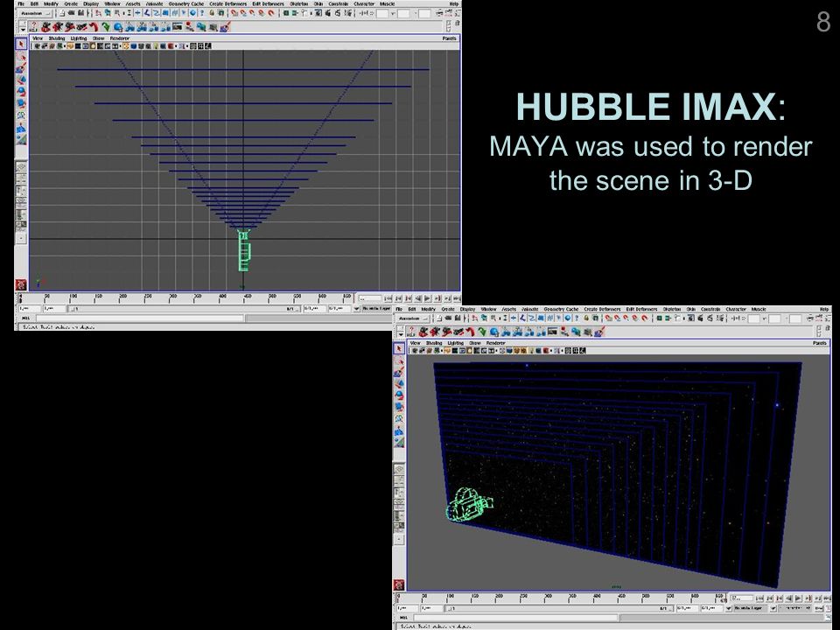The image size is (840, 630).
Task: Open shelf tab arrow dropdown in top-left window
Action: tap(23, 30)
